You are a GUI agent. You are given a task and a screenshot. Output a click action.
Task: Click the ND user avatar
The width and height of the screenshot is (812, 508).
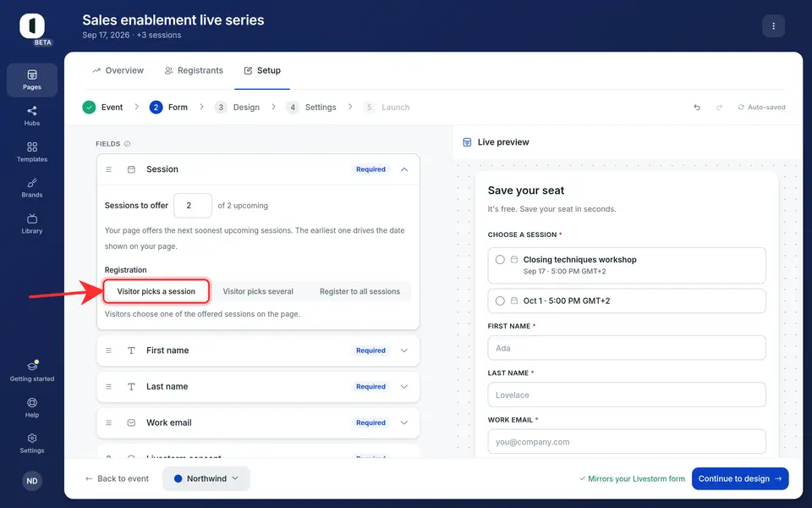pyautogui.click(x=32, y=481)
